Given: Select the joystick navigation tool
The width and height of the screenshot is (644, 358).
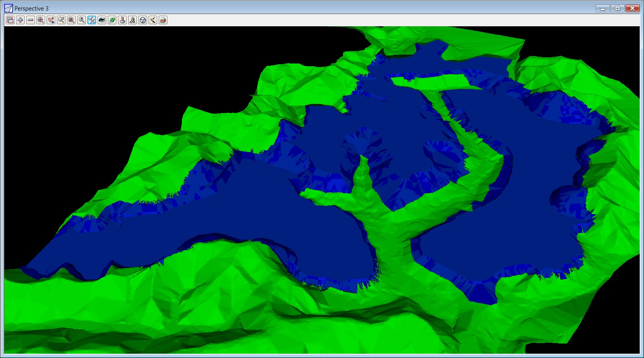Looking at the screenshot, I should pos(122,20).
